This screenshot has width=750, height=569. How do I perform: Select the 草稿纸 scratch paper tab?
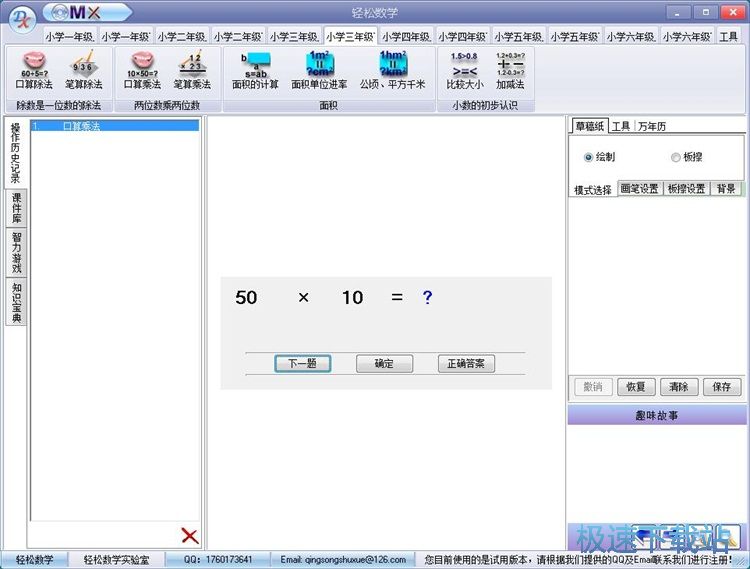(x=589, y=126)
